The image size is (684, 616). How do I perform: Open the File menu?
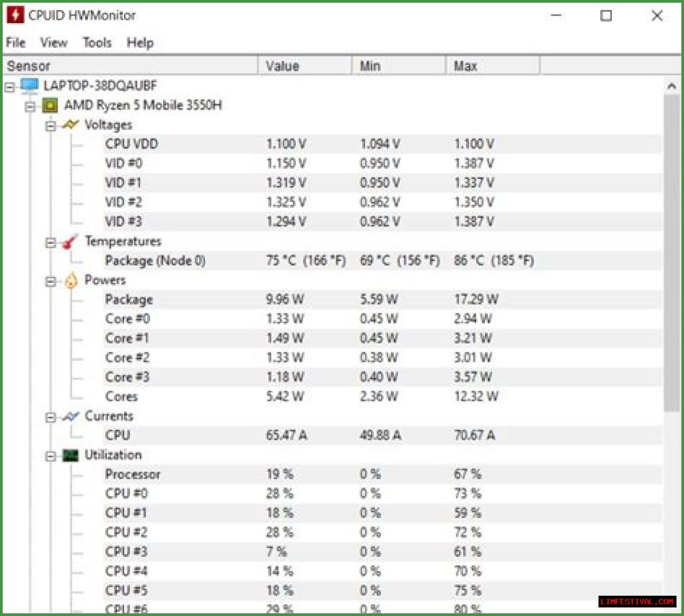click(x=15, y=43)
